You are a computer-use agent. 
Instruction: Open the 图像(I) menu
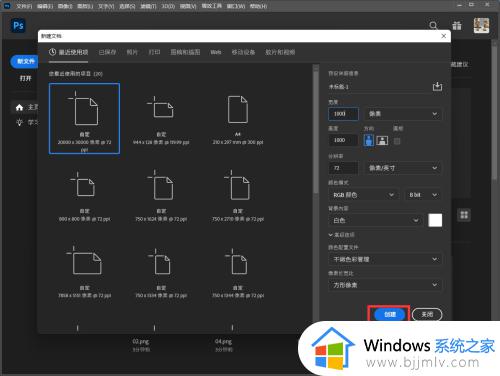(65, 6)
